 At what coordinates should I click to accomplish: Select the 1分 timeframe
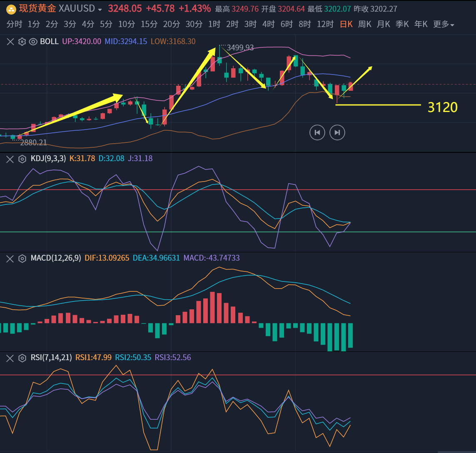(34, 24)
